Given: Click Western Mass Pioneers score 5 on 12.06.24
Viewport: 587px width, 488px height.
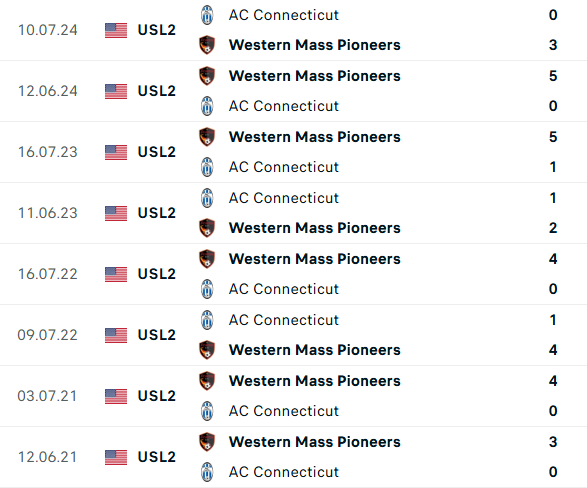Looking at the screenshot, I should click(x=553, y=76).
